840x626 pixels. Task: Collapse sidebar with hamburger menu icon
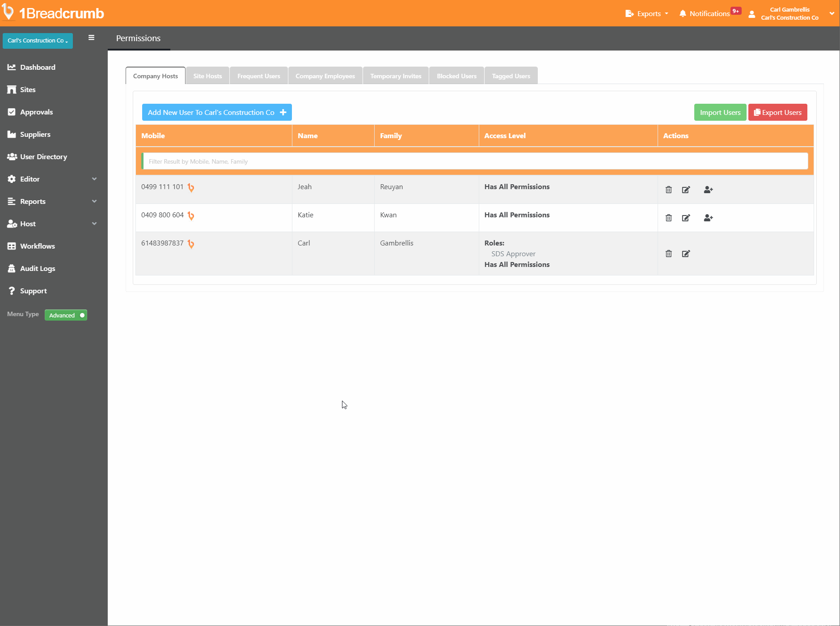[x=91, y=38]
